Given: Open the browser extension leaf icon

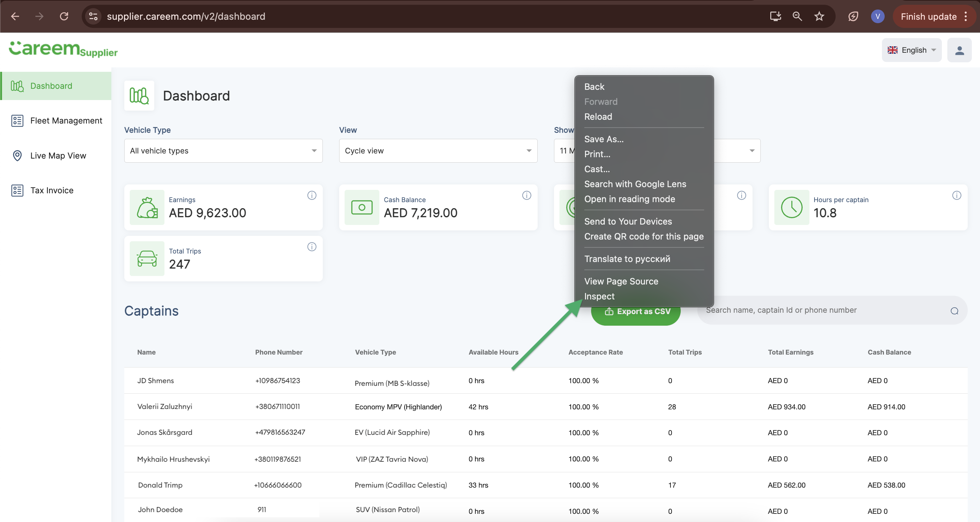Looking at the screenshot, I should pyautogui.click(x=853, y=16).
